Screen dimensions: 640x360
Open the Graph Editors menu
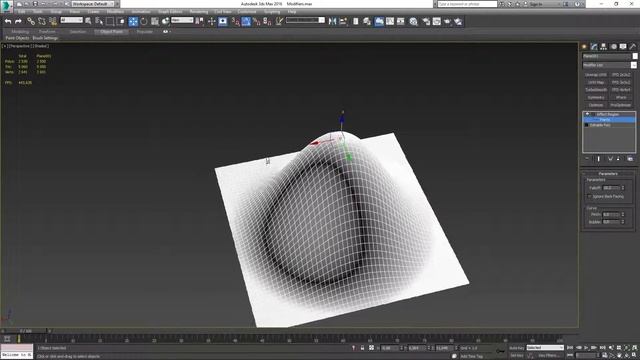point(170,12)
